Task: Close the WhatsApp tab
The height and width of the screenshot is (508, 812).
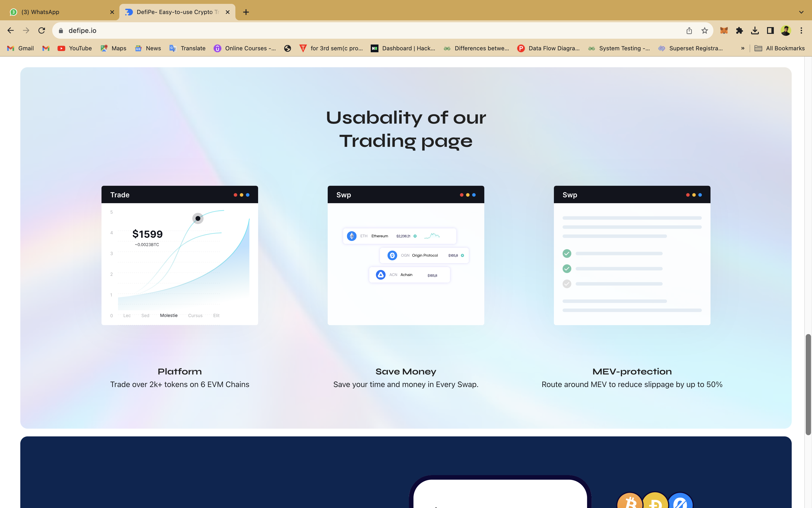Action: click(112, 12)
